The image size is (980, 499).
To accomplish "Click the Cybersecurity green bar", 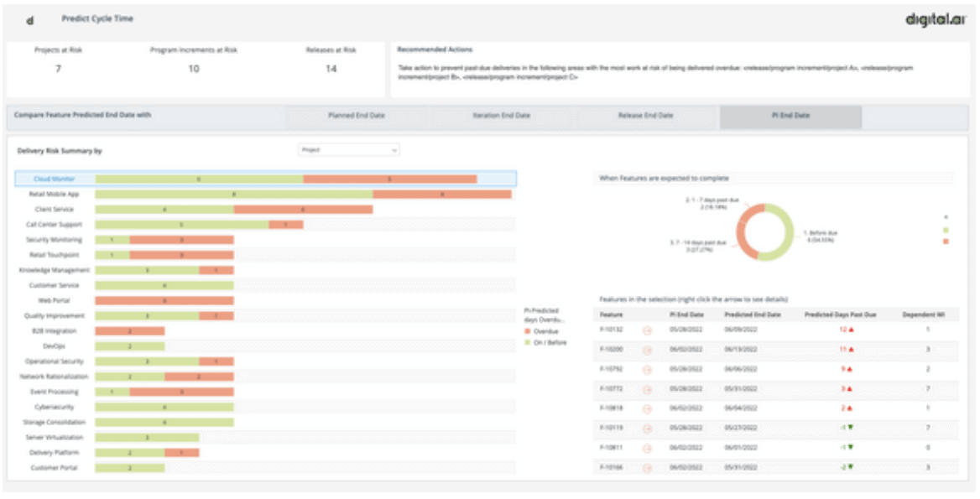I will click(164, 408).
